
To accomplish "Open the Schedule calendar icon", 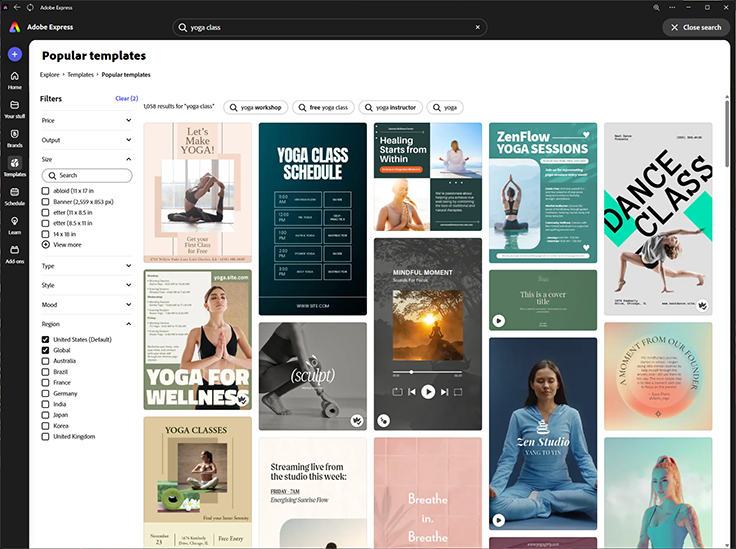I will (x=14, y=194).
